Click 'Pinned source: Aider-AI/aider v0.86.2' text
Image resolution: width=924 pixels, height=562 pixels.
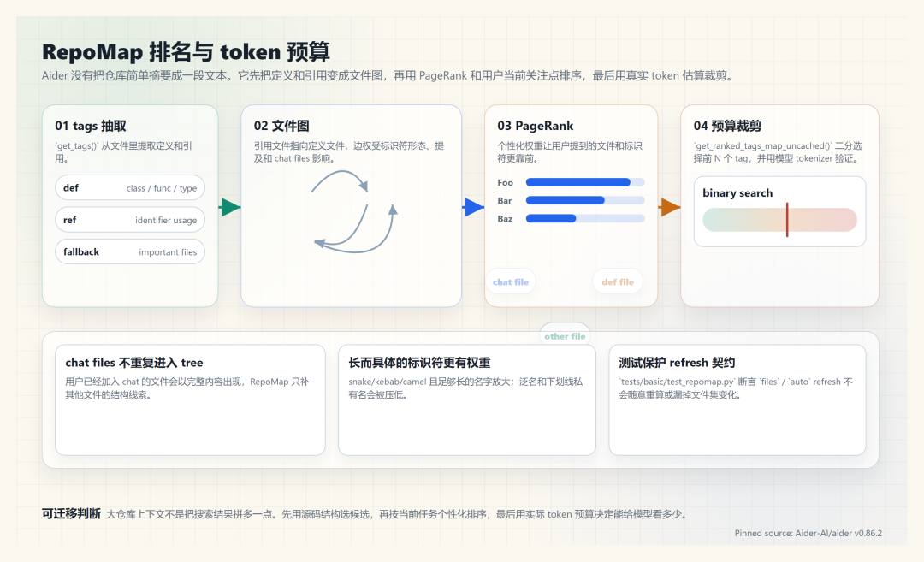(x=808, y=533)
